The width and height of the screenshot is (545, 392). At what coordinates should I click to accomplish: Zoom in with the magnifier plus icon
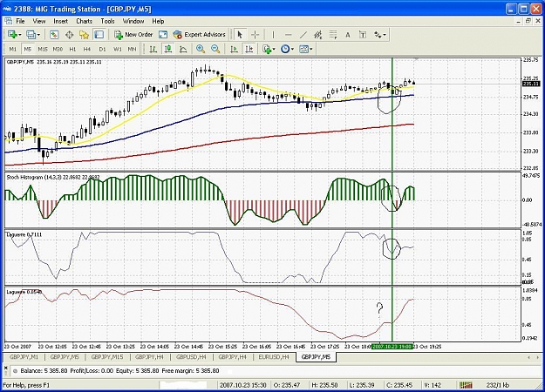(201, 49)
